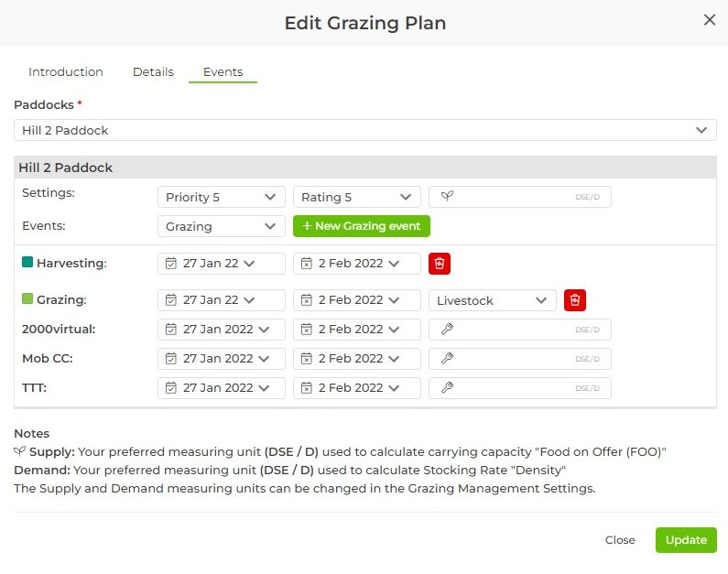Delete the Harvesting event with red trash icon
Image resolution: width=728 pixels, height=574 pixels.
coord(440,264)
